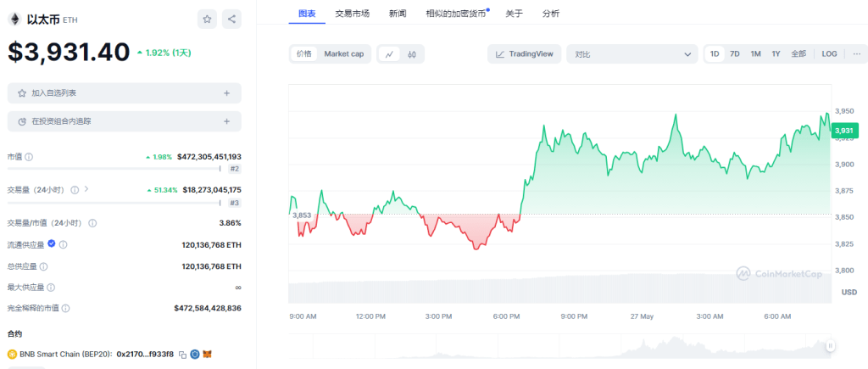Select the line chart view icon
868x369 pixels.
[389, 53]
